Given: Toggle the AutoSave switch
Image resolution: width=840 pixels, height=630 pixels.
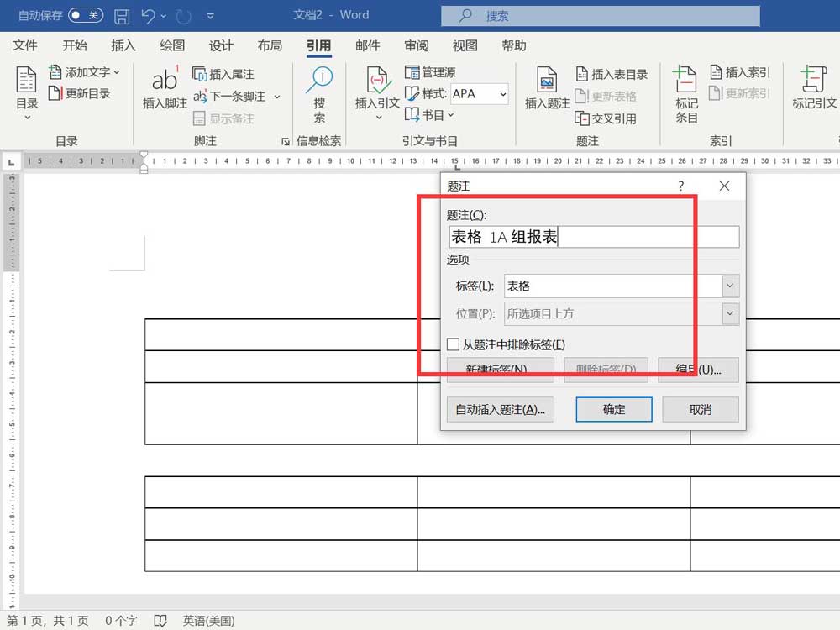Looking at the screenshot, I should point(86,15).
